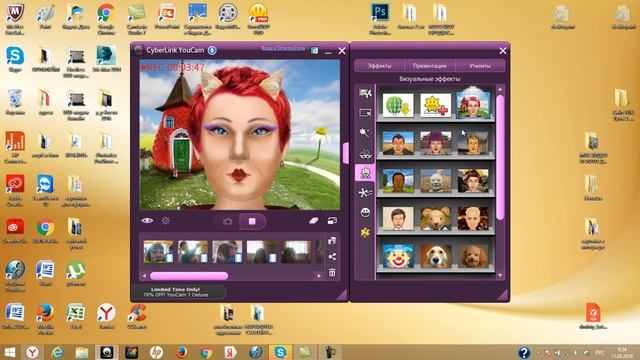Open the media library icon beside thumbnails
Image resolution: width=640 pixels, height=360 pixels.
(x=332, y=240)
